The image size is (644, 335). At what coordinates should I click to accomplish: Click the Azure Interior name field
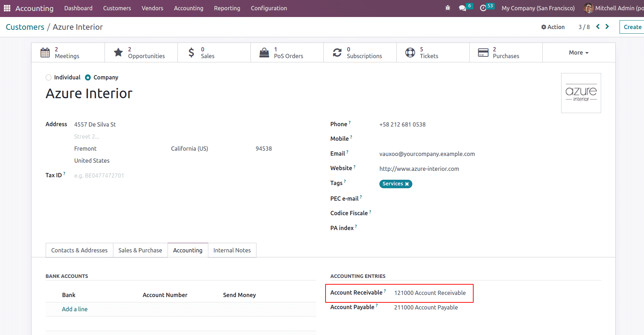click(x=89, y=94)
